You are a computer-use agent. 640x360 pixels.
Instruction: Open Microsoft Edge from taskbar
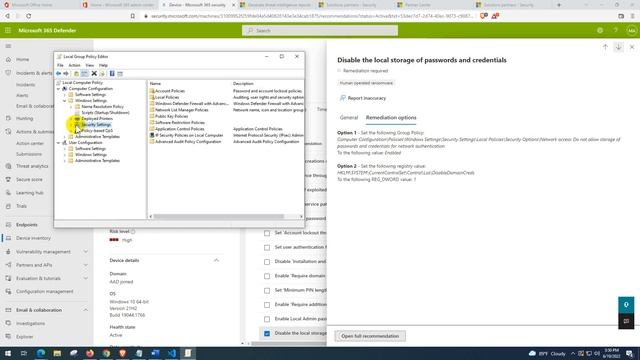[41, 353]
